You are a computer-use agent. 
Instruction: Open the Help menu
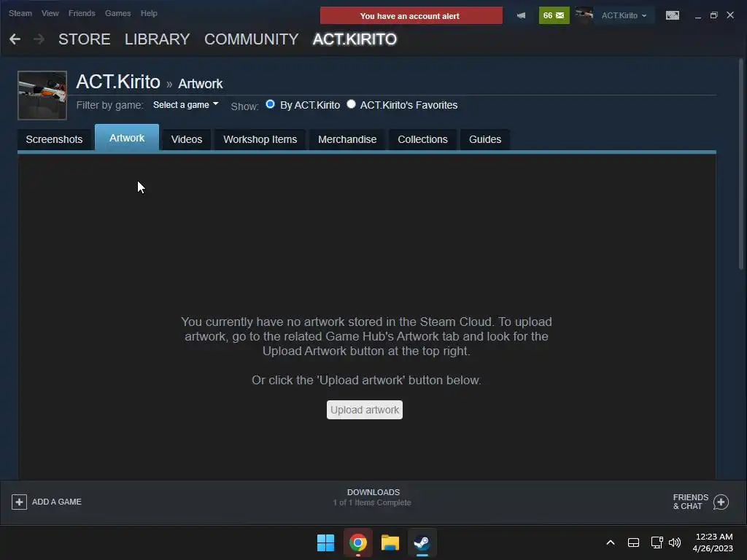point(149,13)
